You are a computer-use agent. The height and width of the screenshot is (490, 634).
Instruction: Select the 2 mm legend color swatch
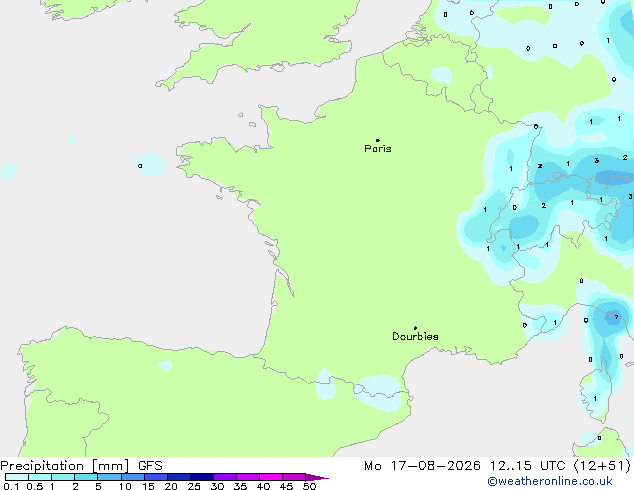[x=86, y=477]
